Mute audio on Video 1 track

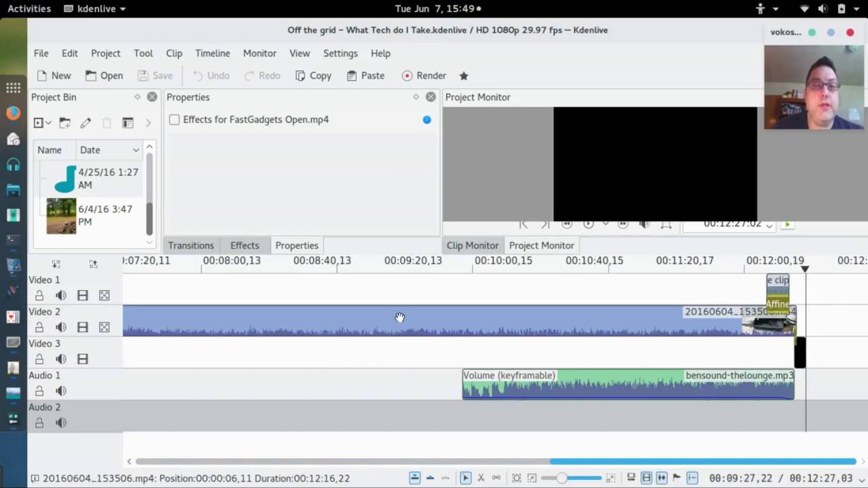[x=61, y=296]
